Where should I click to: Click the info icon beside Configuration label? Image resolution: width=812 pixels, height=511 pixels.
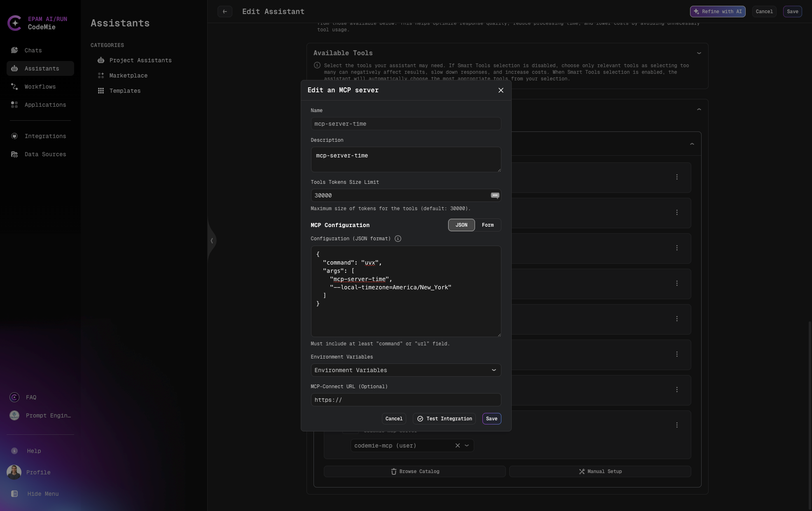[398, 239]
